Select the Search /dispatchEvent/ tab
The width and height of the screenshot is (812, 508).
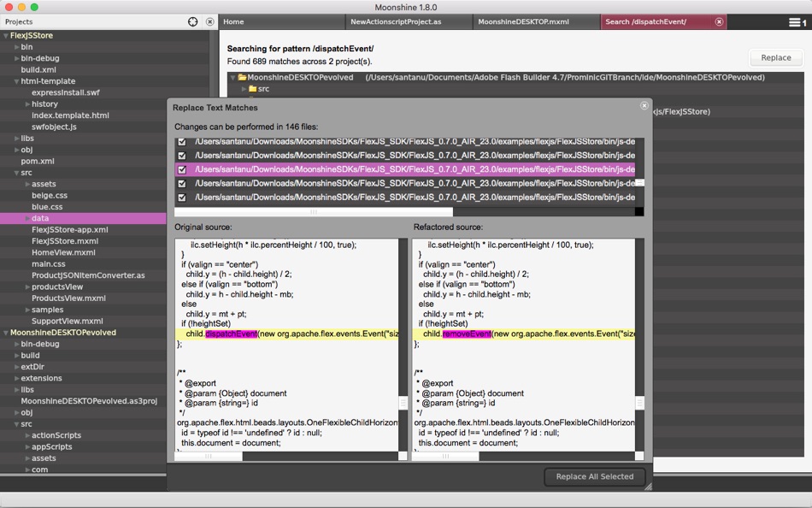click(x=663, y=21)
